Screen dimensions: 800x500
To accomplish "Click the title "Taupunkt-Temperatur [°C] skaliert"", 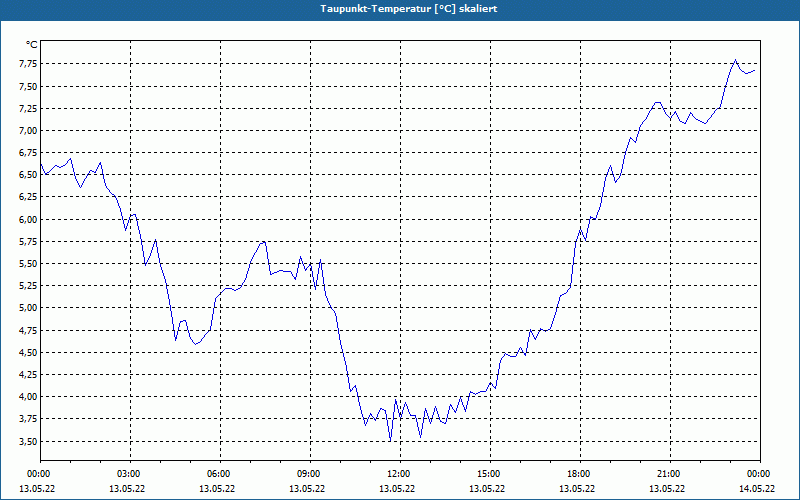I will tap(409, 9).
